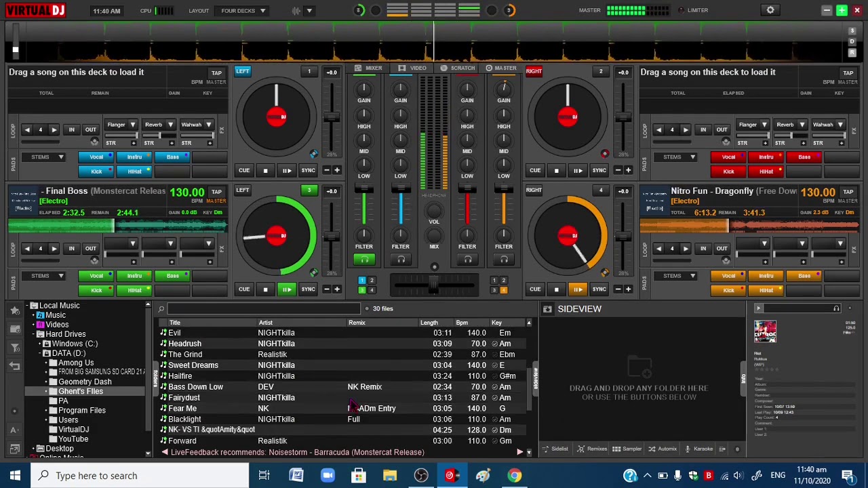This screenshot has width=868, height=488.
Task: Switch to the MIXER tab
Action: pos(368,68)
